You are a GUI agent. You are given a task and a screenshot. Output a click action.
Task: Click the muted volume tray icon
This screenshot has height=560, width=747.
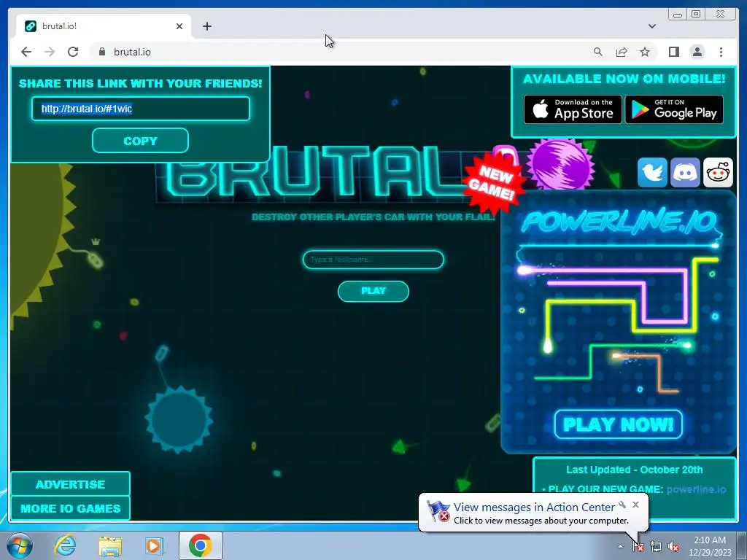click(673, 547)
